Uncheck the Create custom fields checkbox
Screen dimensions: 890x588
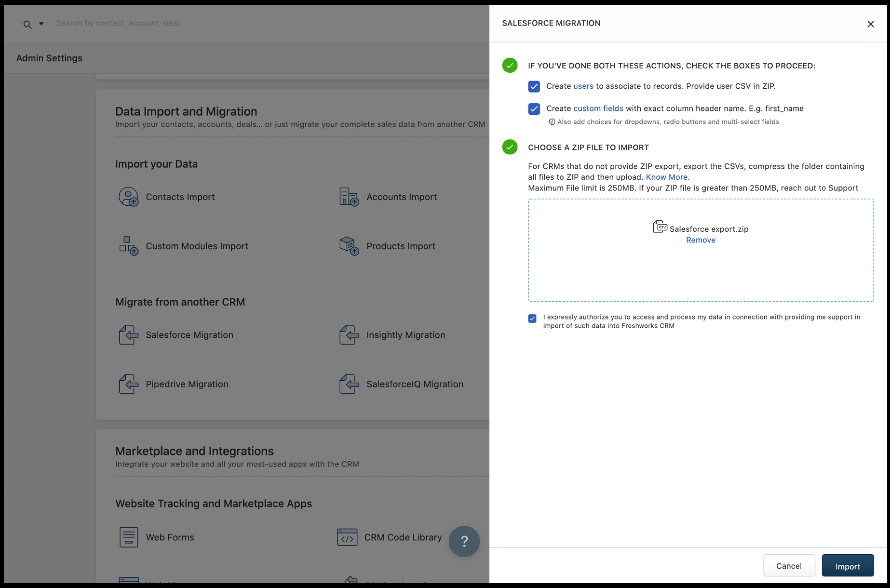(534, 109)
